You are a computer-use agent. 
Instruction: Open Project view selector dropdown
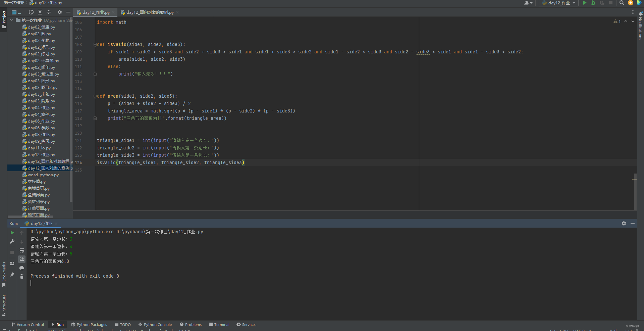(x=16, y=12)
